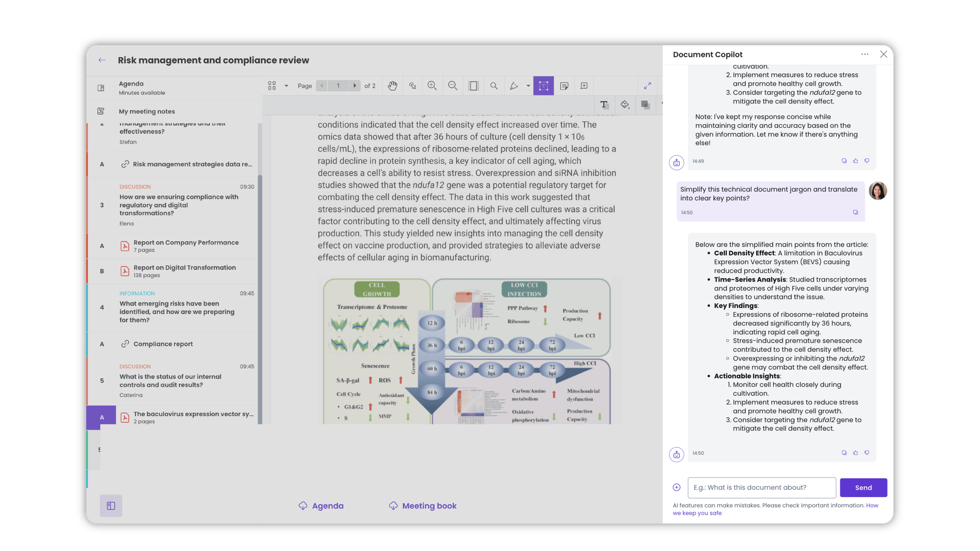Toggle fit page layout view
The width and height of the screenshot is (980, 551).
473,86
